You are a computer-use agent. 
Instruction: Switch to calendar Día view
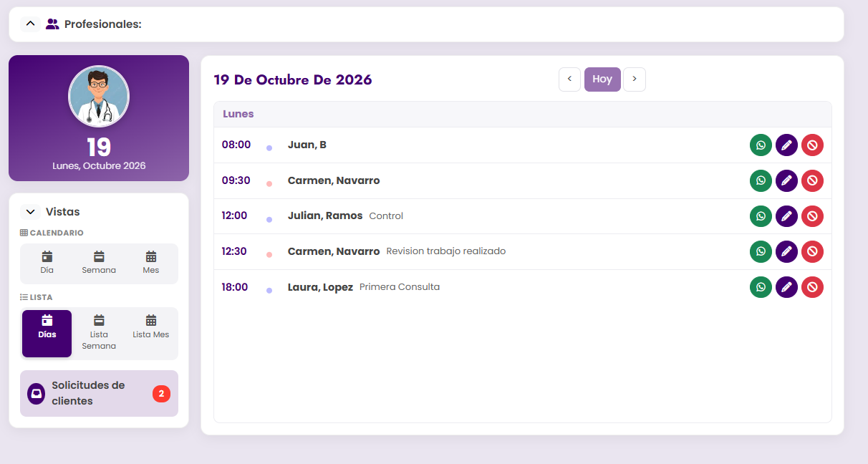pos(47,263)
